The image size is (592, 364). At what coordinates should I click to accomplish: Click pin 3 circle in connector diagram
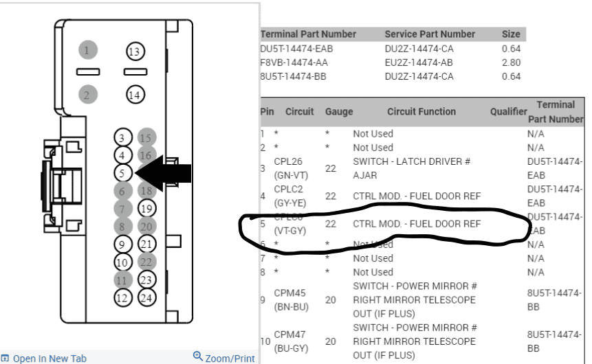pyautogui.click(x=122, y=137)
